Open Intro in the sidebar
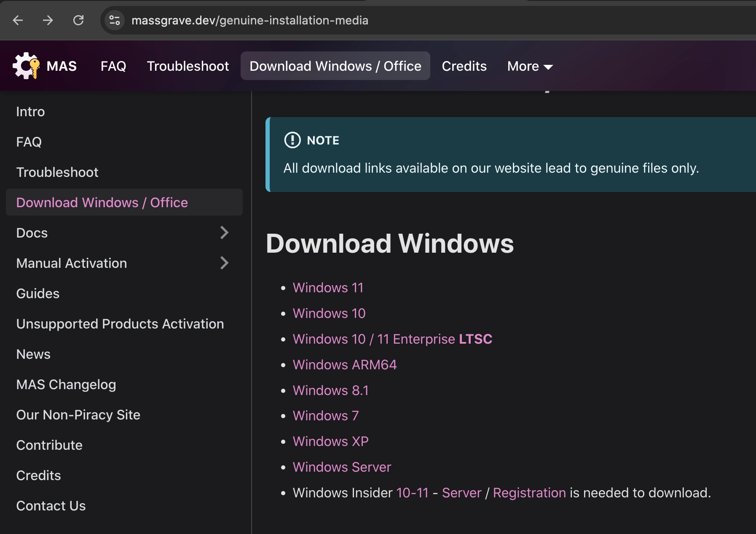 [124, 112]
